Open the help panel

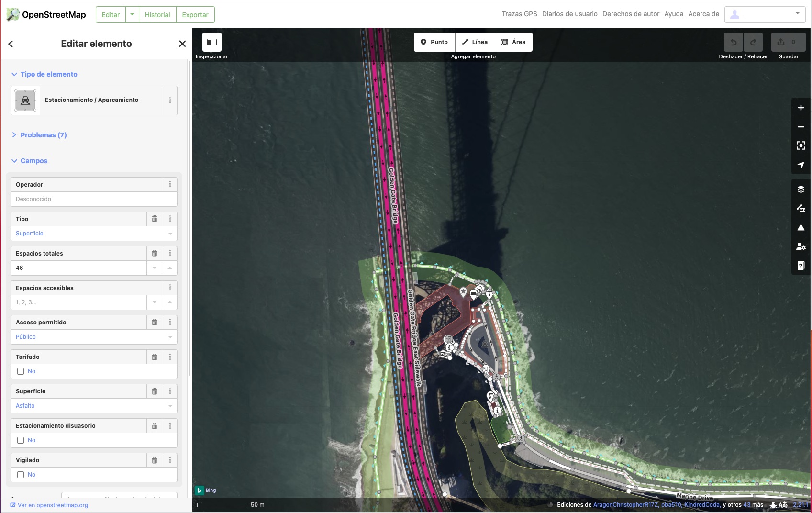pyautogui.click(x=801, y=266)
